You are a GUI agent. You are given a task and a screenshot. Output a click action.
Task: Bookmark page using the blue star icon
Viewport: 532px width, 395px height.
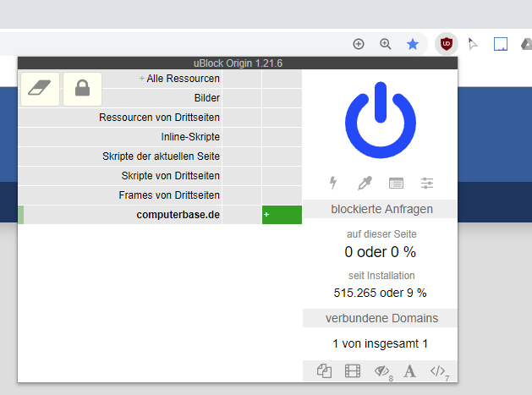click(413, 44)
